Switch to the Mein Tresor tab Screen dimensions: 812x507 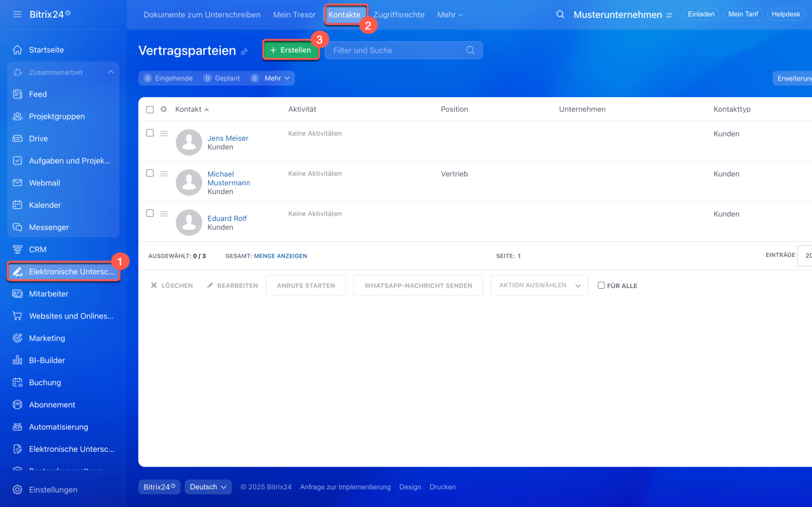click(x=294, y=15)
